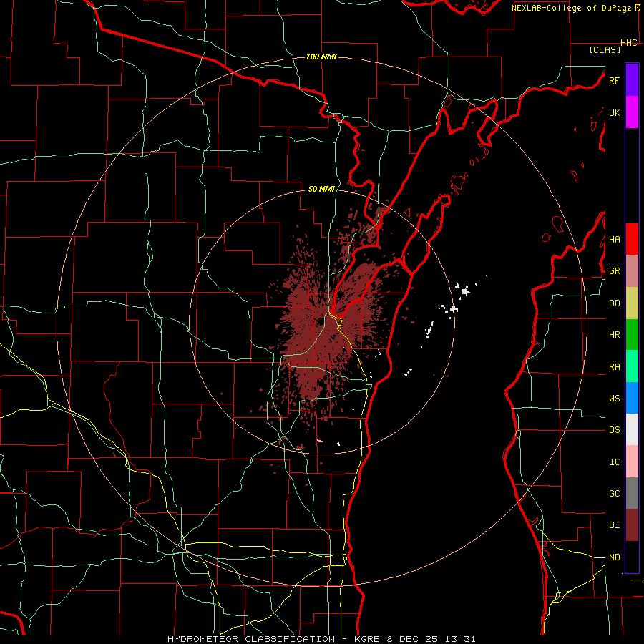This screenshot has width=644, height=644.
Task: Click the DS white legend swatch
Action: pyautogui.click(x=632, y=429)
